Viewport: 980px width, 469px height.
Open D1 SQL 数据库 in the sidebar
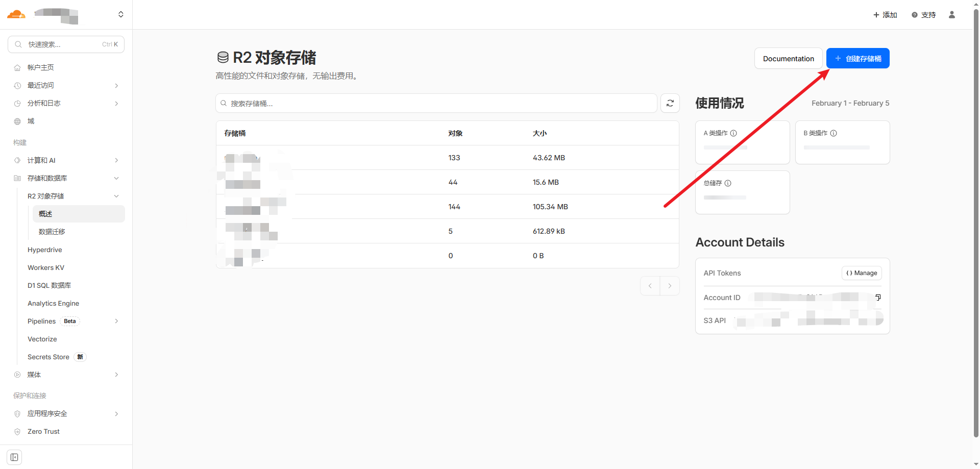[50, 285]
